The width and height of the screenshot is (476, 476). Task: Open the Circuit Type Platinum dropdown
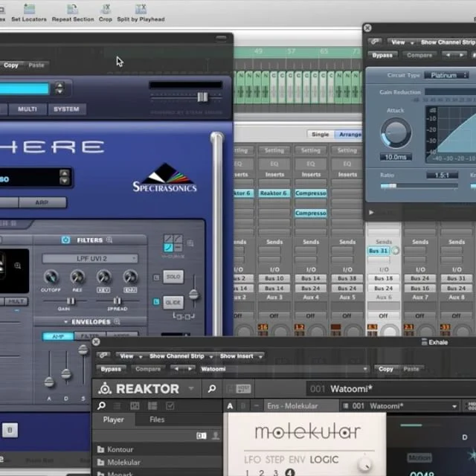446,75
